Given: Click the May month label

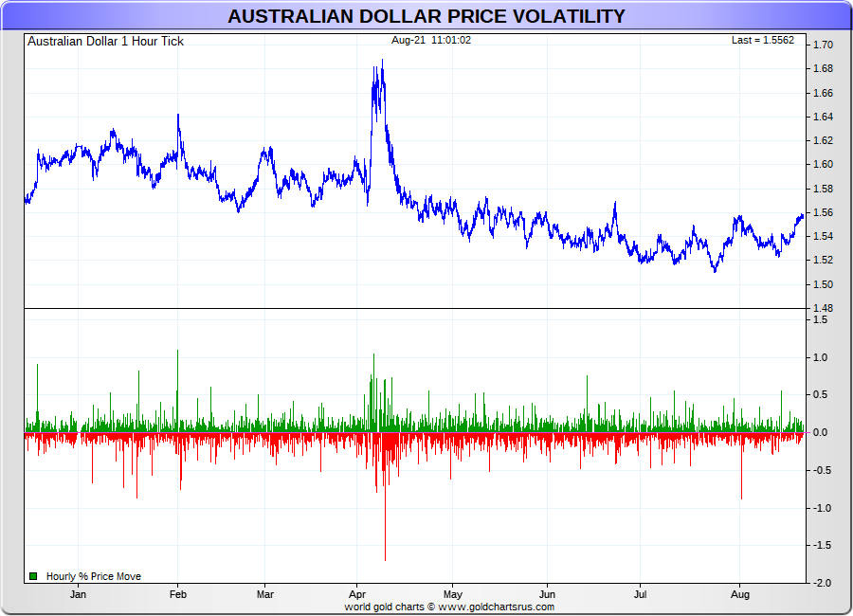Looking at the screenshot, I should [x=453, y=594].
